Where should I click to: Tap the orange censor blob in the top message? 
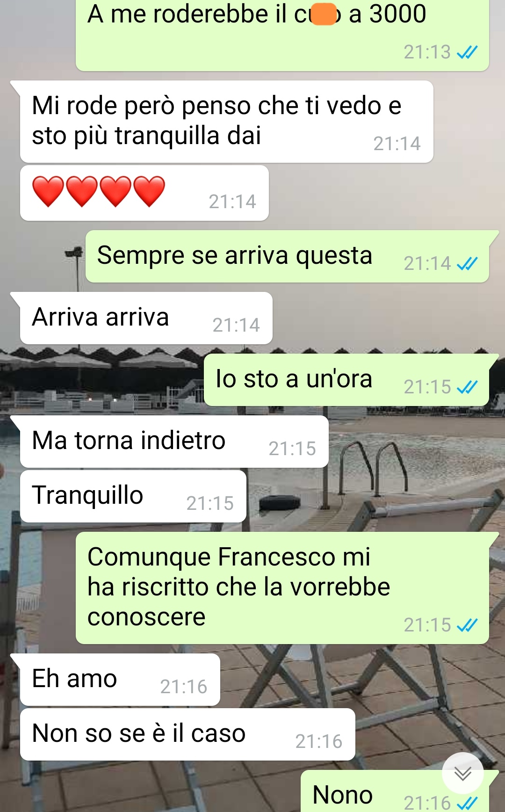[x=324, y=14]
